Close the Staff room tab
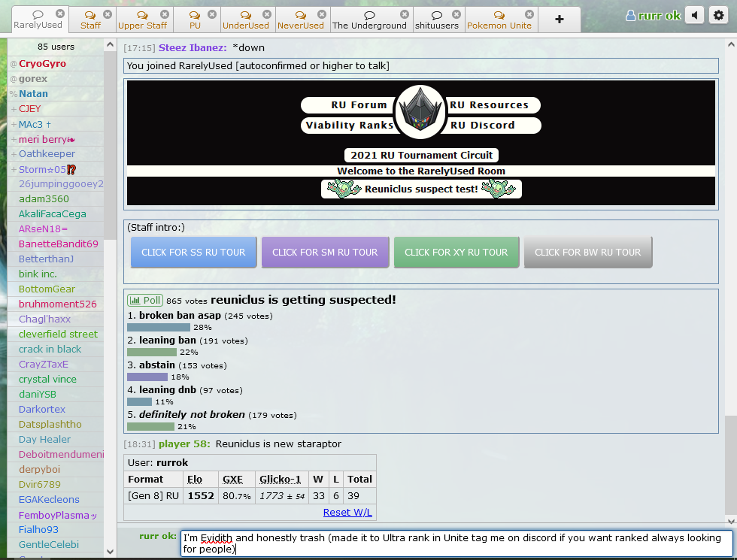 (108, 14)
